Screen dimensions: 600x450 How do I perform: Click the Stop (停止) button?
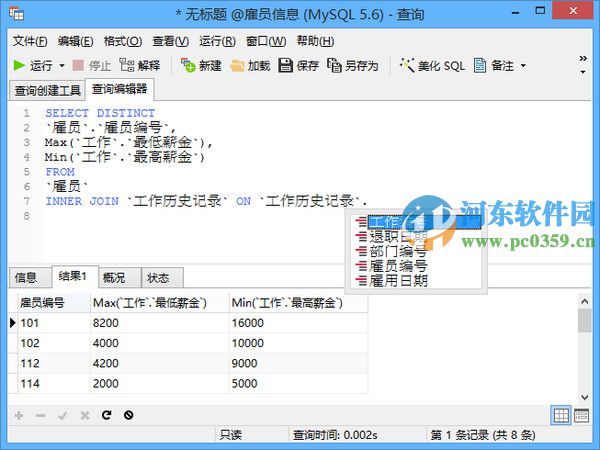tap(92, 65)
